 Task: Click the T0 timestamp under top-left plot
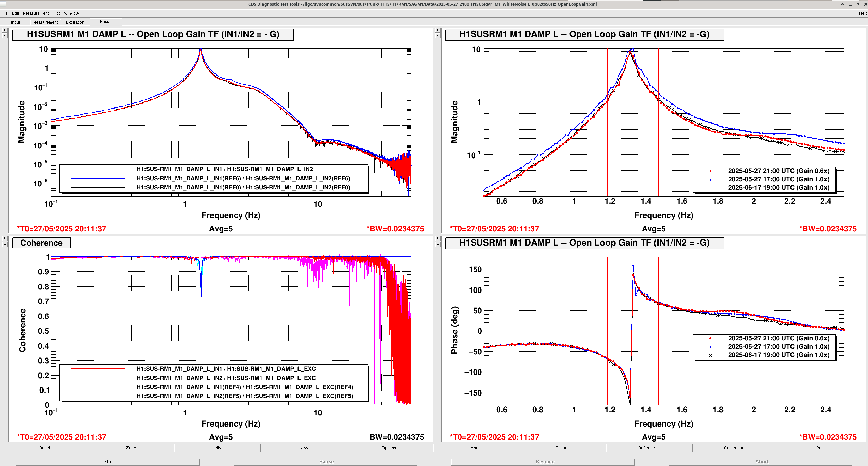tap(62, 229)
